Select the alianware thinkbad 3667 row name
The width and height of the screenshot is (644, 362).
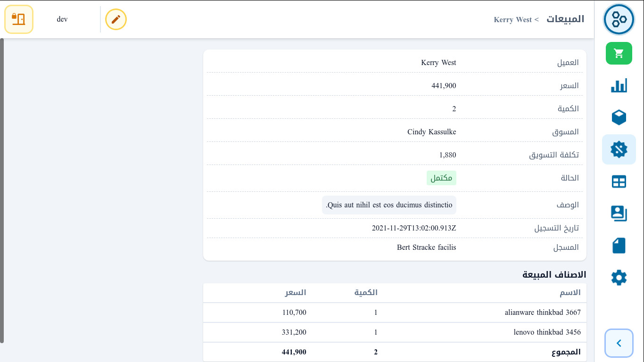[543, 313]
